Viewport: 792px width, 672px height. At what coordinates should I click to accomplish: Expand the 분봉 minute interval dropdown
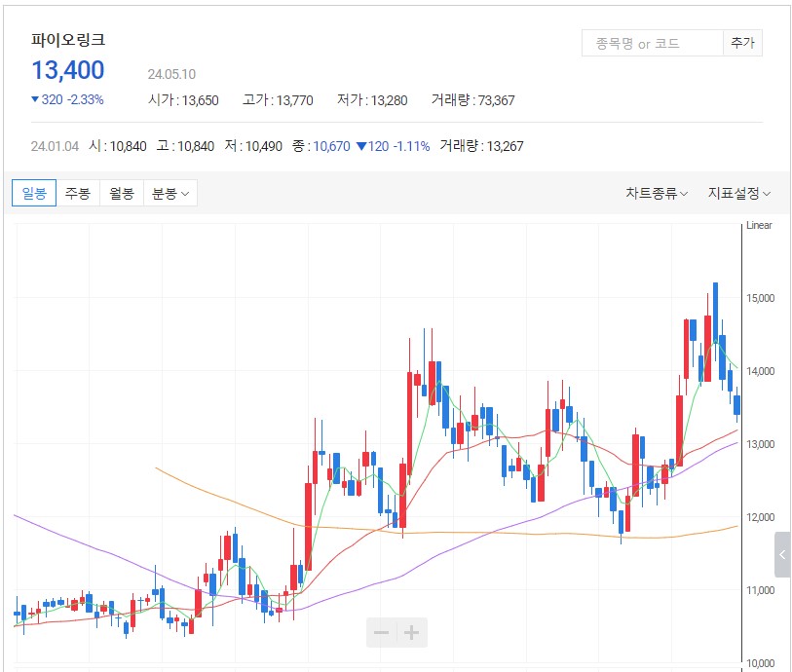coord(170,193)
